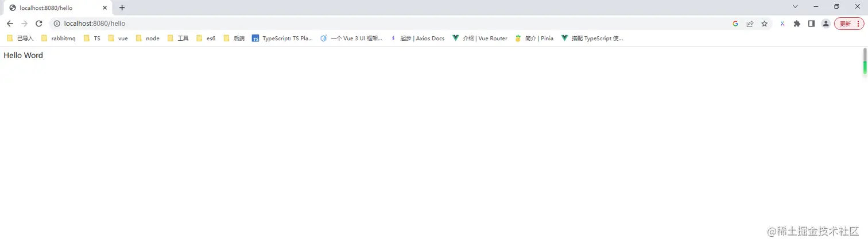868x246 pixels.
Task: Minimize the browser window
Action: (816, 6)
